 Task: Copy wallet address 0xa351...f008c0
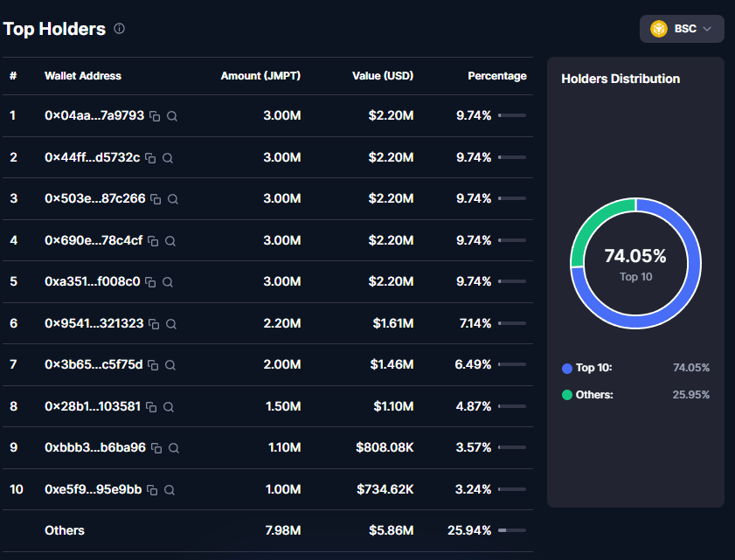point(150,282)
